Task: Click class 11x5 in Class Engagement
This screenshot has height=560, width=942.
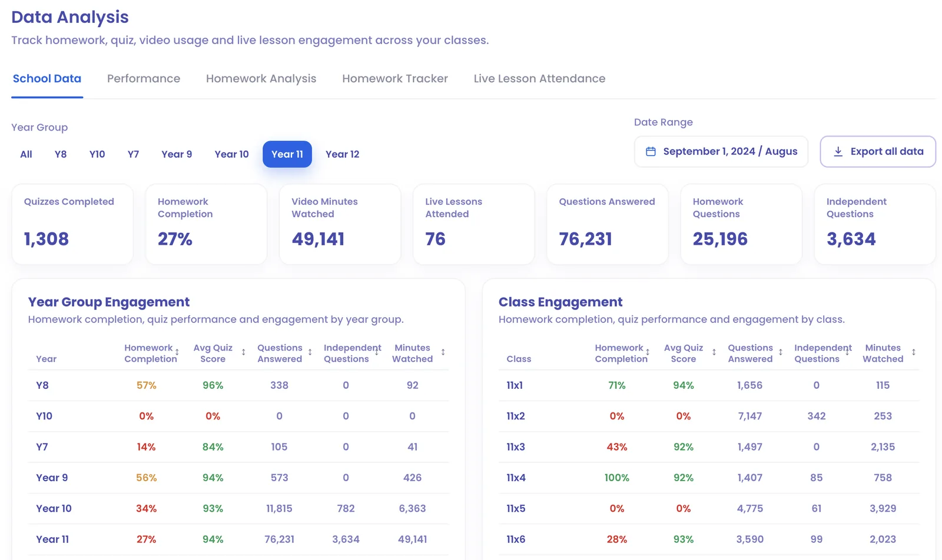Action: coord(516,508)
